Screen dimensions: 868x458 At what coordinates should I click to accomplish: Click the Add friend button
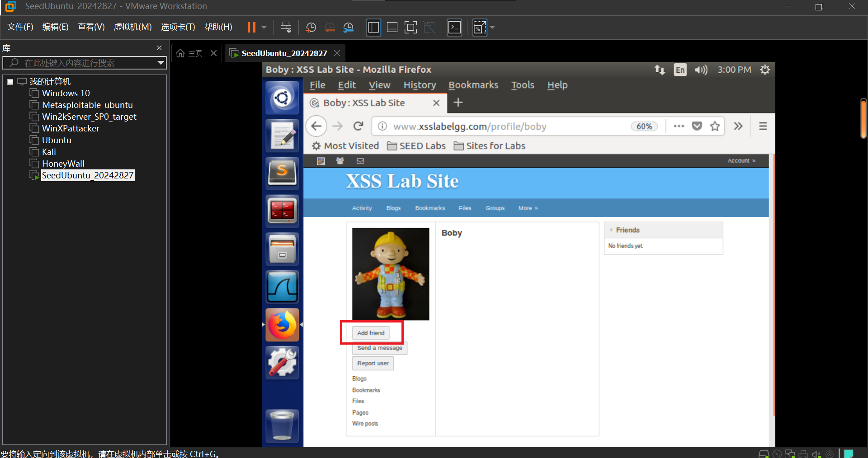[371, 333]
